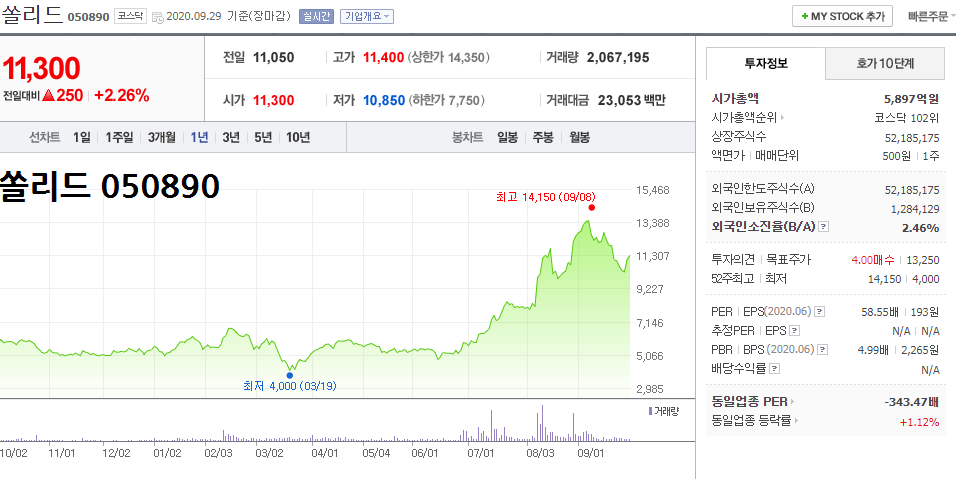Click the red 최고 14,150 marker dot
The height and width of the screenshot is (479, 956).
(x=591, y=207)
